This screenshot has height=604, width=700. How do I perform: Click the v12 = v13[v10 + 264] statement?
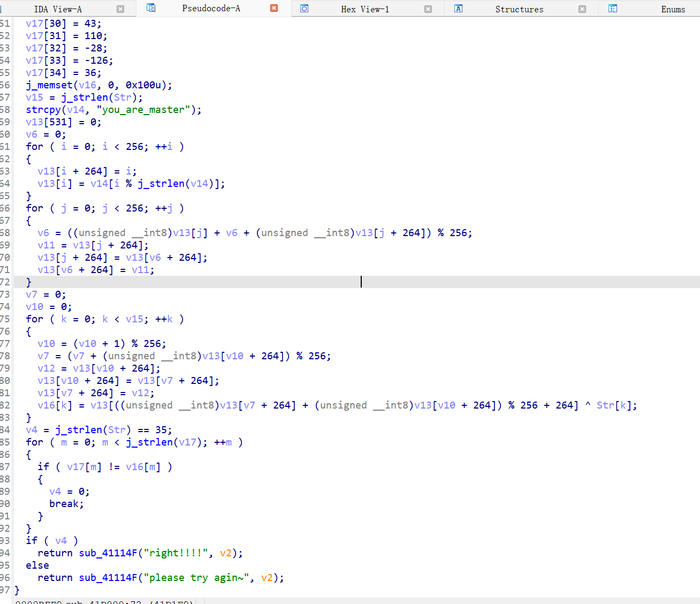coord(99,368)
